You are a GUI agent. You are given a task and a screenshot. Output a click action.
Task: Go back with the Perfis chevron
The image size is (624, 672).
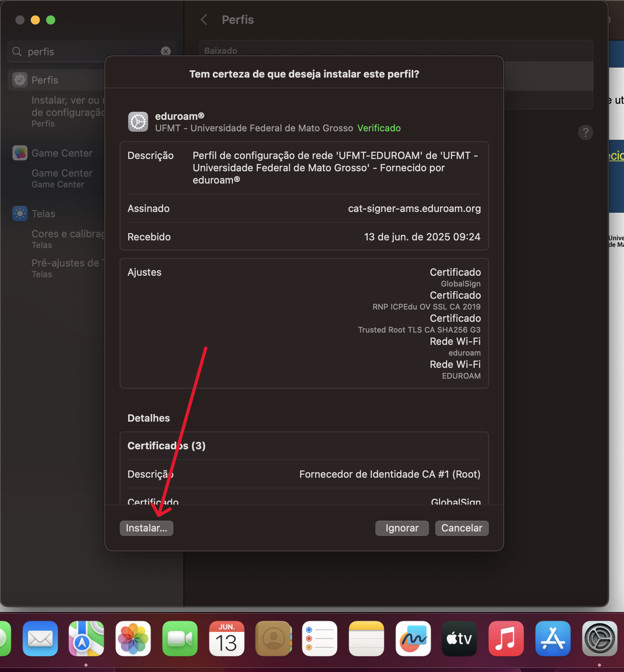click(204, 20)
